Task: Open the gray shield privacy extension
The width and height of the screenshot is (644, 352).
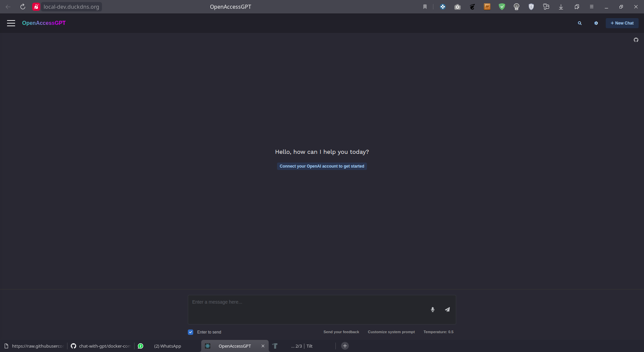Action: coord(531,7)
